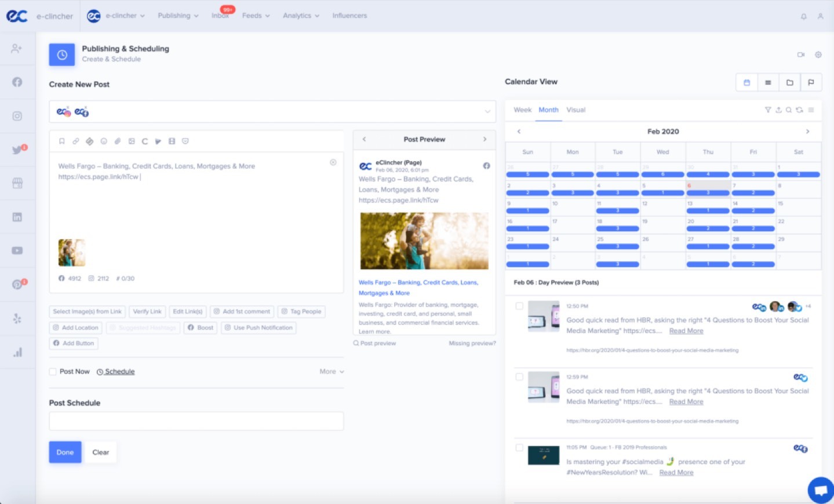Screen dimensions: 834x504
Task: Click the Pocket icon in composer toolbar
Action: click(x=185, y=141)
